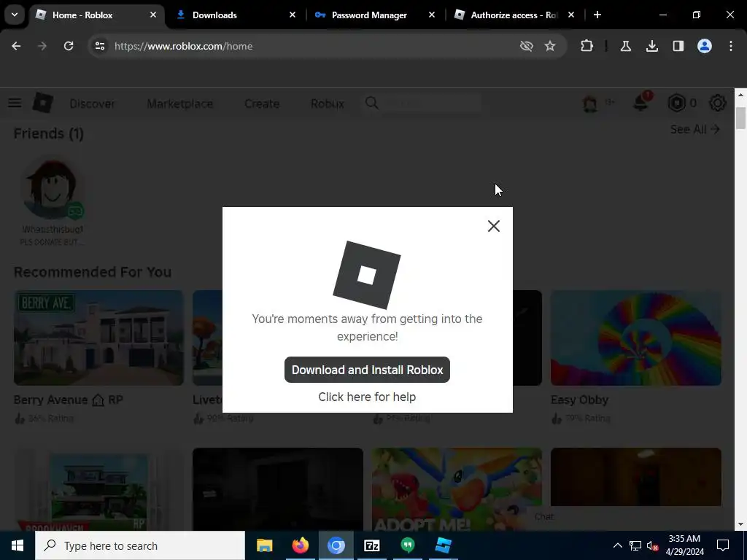
Task: Open the Discover page
Action: click(92, 104)
